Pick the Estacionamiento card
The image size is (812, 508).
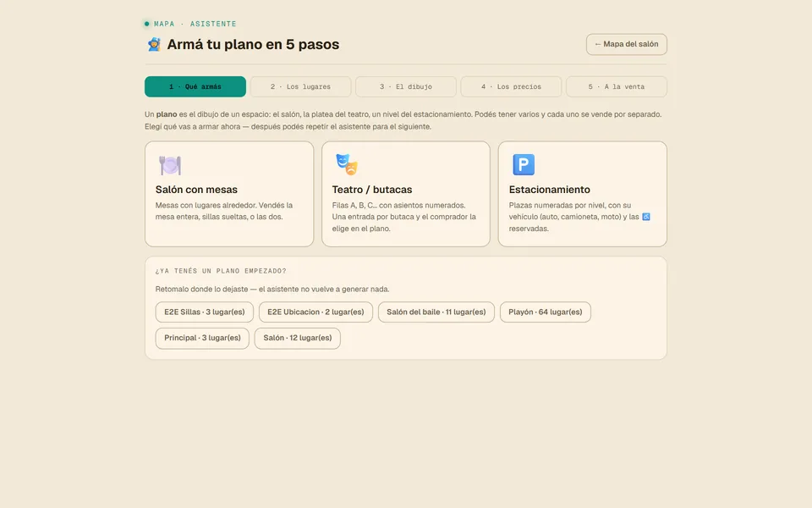coord(583,194)
